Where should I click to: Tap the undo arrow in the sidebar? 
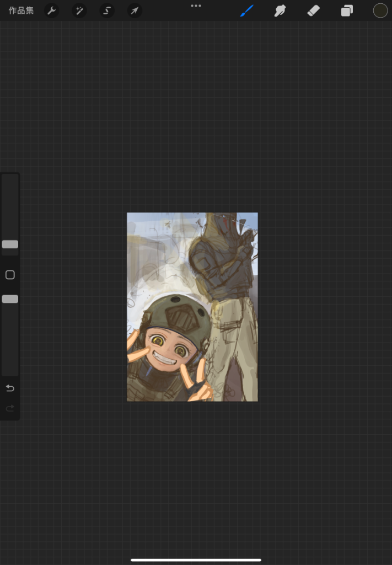coord(10,388)
